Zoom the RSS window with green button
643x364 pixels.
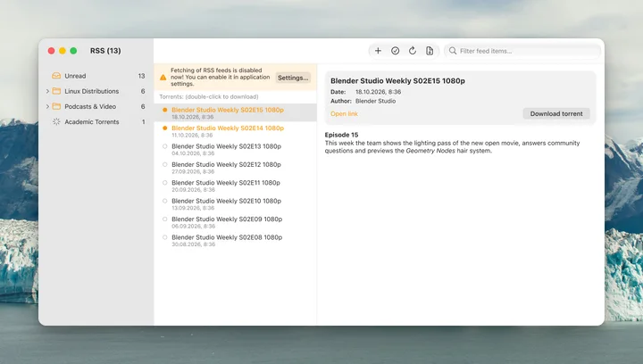point(73,51)
